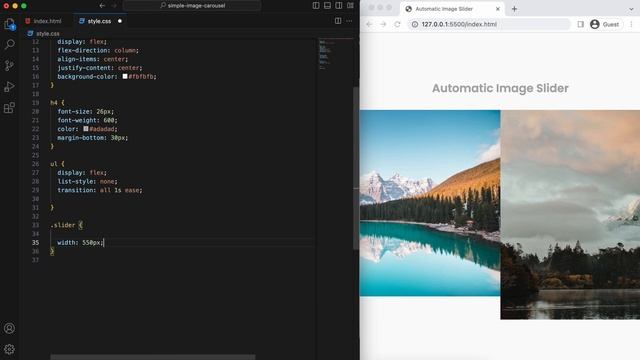Open Run and Debug view

[x=9, y=87]
